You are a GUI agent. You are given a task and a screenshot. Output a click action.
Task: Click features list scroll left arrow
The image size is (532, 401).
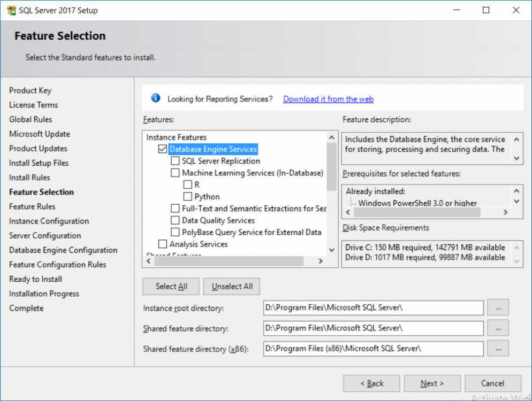click(149, 261)
